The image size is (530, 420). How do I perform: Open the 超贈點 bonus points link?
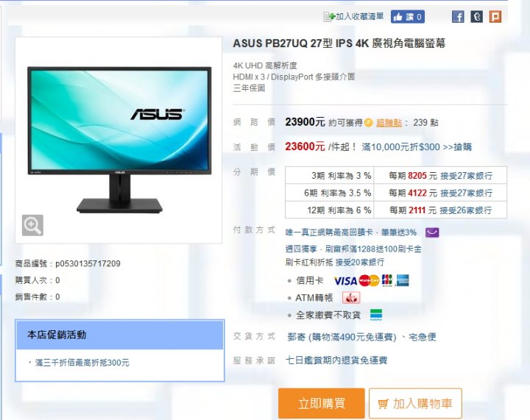tap(389, 123)
